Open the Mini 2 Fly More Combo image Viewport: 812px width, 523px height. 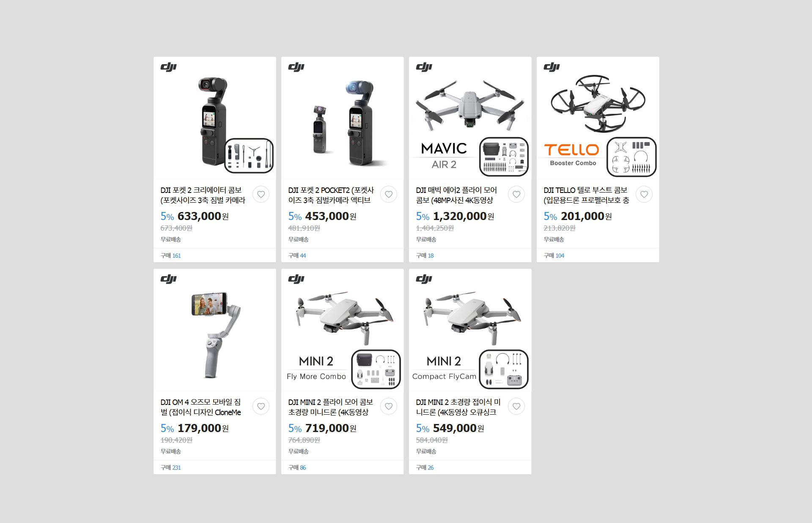pyautogui.click(x=343, y=330)
